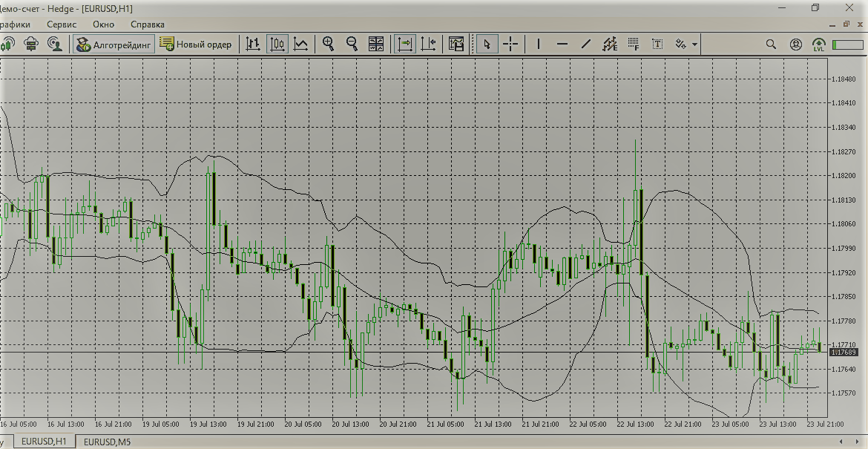Viewport: 868px width, 449px height.
Task: Switch chart to line chart mode
Action: 300,44
